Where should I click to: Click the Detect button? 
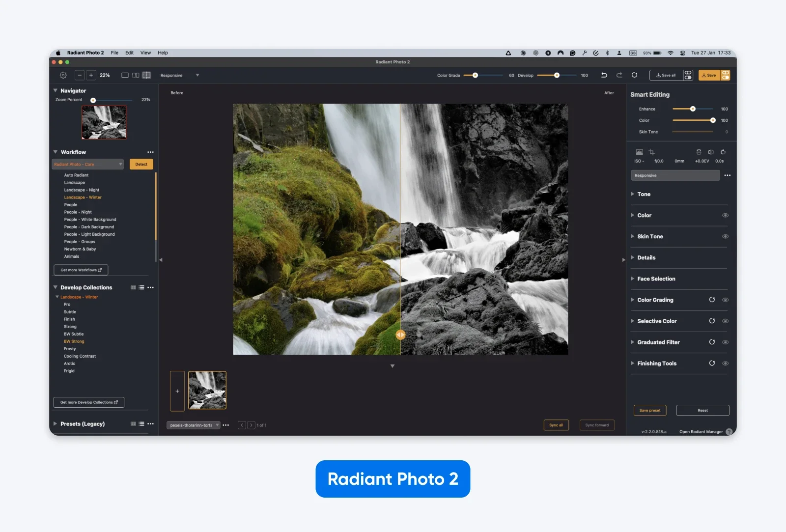[141, 165]
